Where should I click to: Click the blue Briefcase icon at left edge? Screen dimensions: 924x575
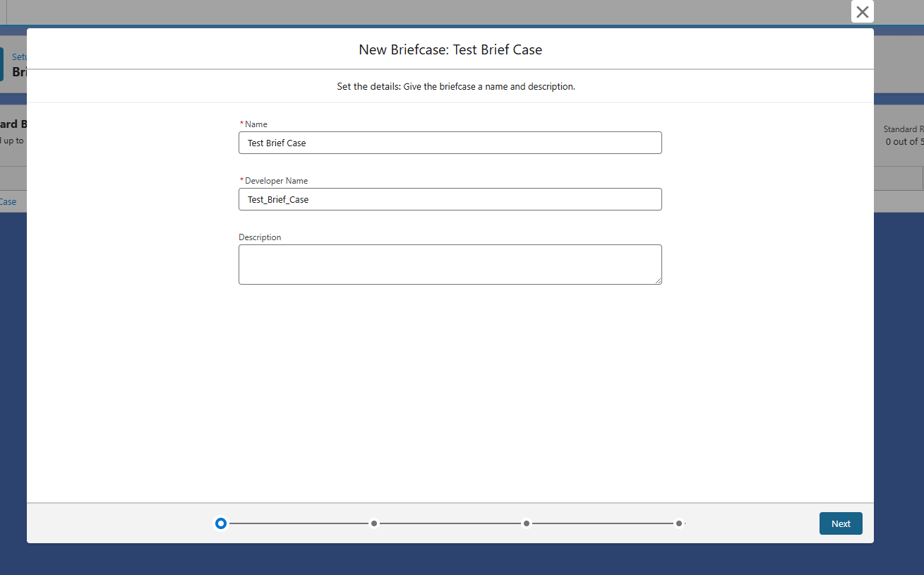pyautogui.click(x=2, y=64)
